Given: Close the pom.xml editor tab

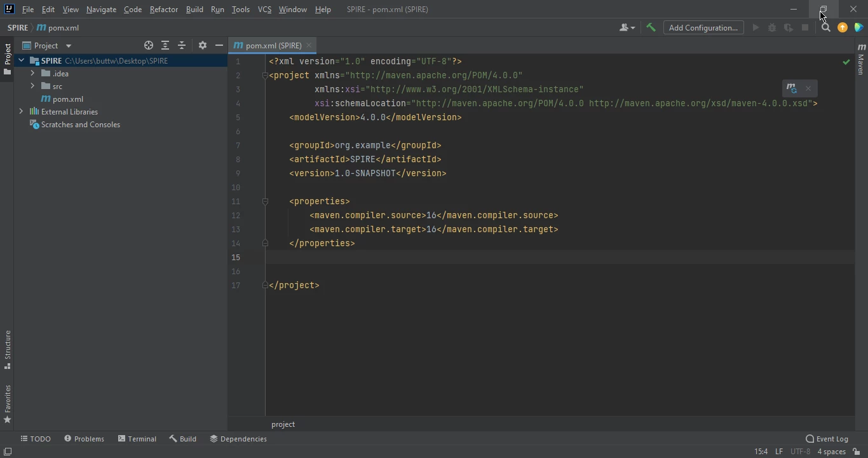Looking at the screenshot, I should [x=309, y=46].
